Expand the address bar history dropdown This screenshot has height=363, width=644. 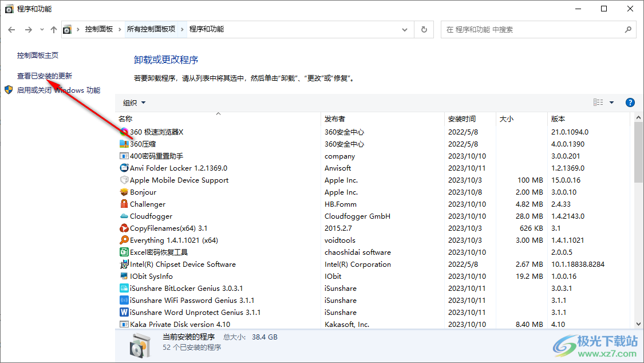click(405, 29)
